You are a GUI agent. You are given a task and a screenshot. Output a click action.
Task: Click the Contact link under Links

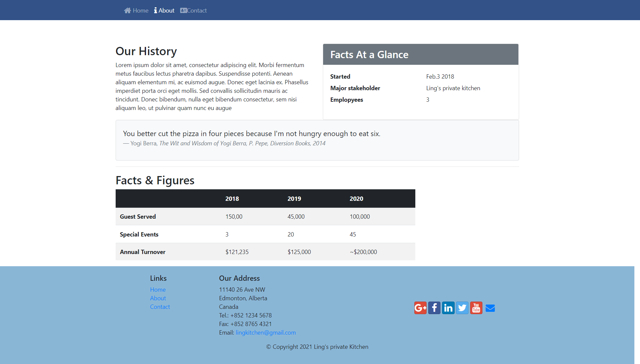160,307
